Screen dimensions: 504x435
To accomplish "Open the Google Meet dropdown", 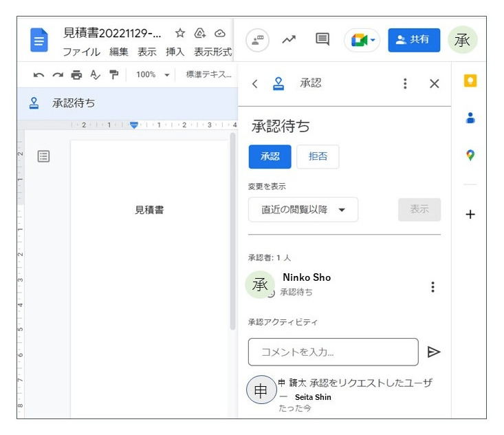I will point(362,40).
